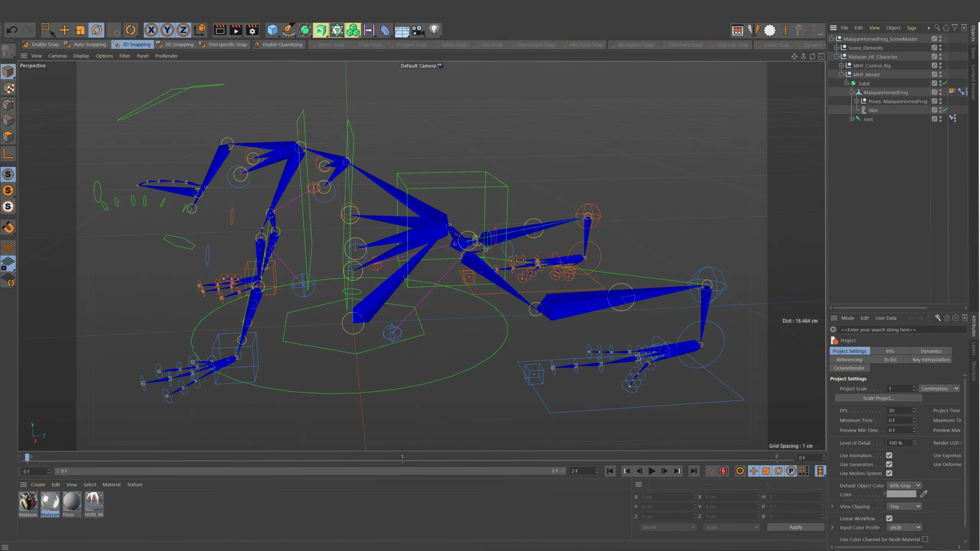980x551 pixels.
Task: Open the Project Settings tab
Action: pos(849,350)
